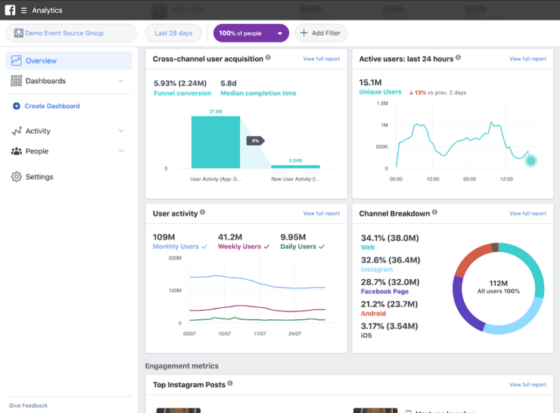Expand the Dashboards section chevron

click(x=121, y=81)
